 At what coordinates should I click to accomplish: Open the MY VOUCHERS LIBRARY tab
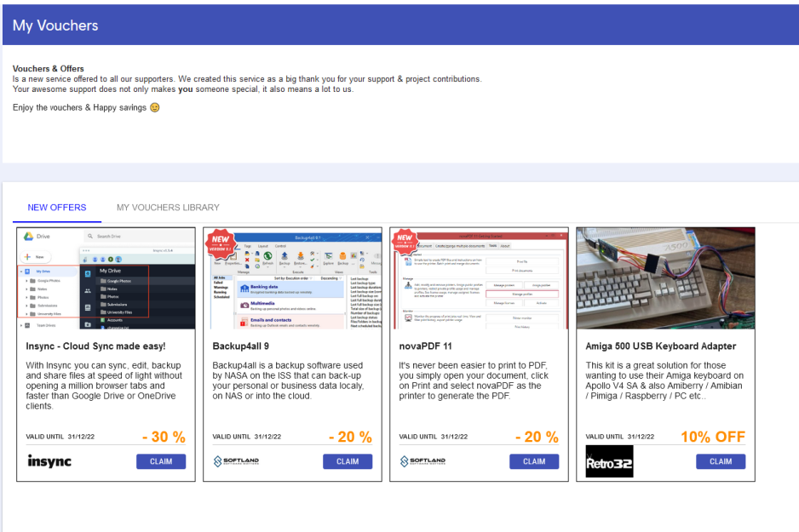click(168, 208)
